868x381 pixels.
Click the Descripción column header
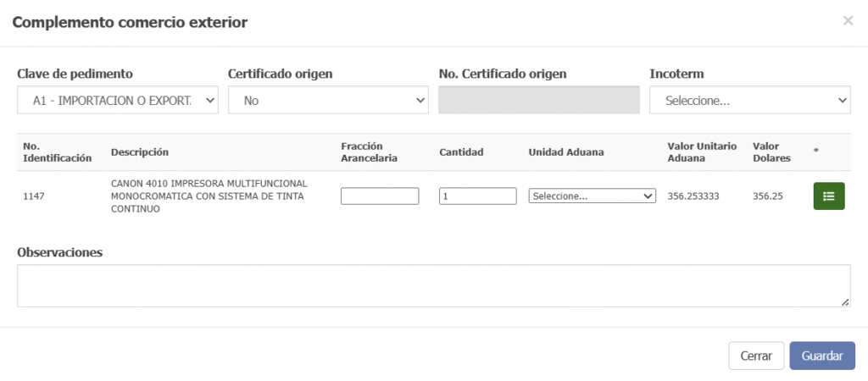point(140,152)
